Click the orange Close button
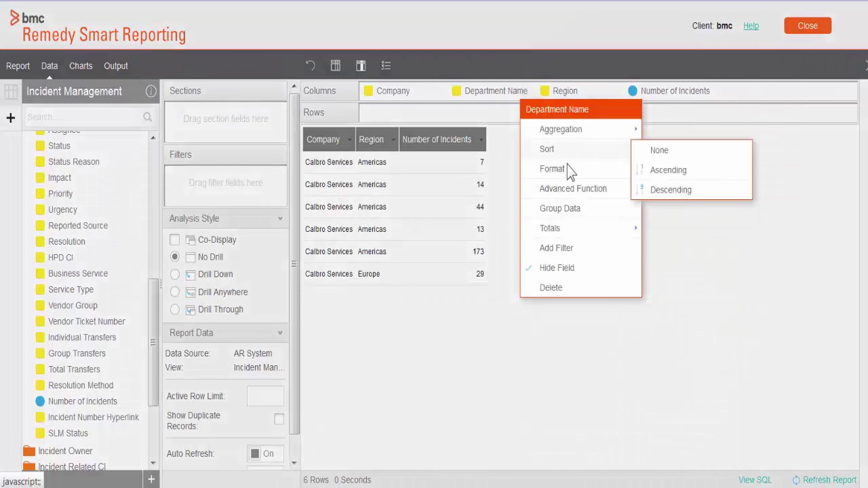Viewport: 868px width, 488px height. pos(808,26)
